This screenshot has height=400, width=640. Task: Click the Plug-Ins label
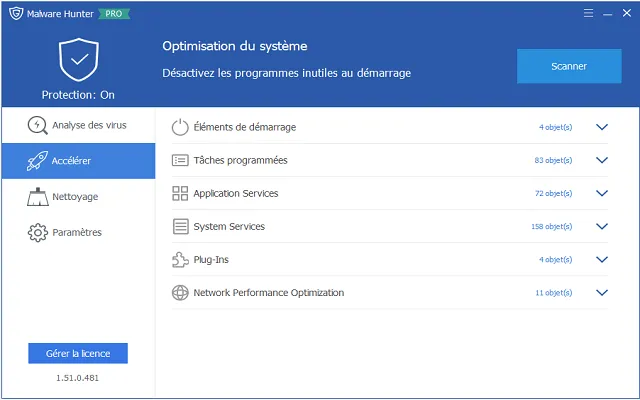pyautogui.click(x=211, y=260)
